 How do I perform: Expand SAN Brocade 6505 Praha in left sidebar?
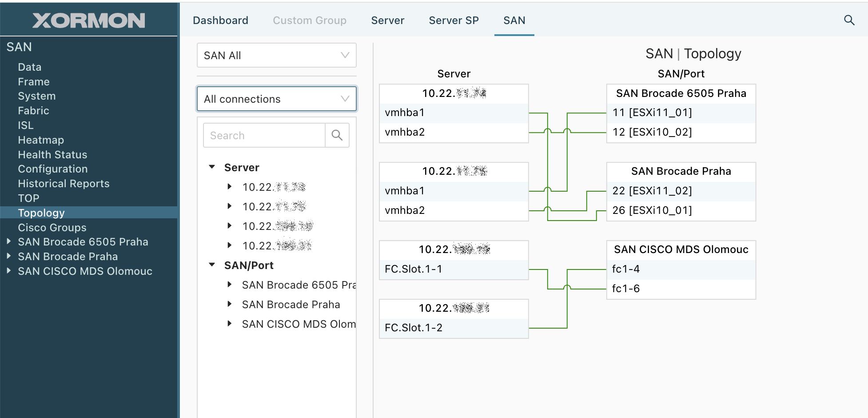[9, 241]
